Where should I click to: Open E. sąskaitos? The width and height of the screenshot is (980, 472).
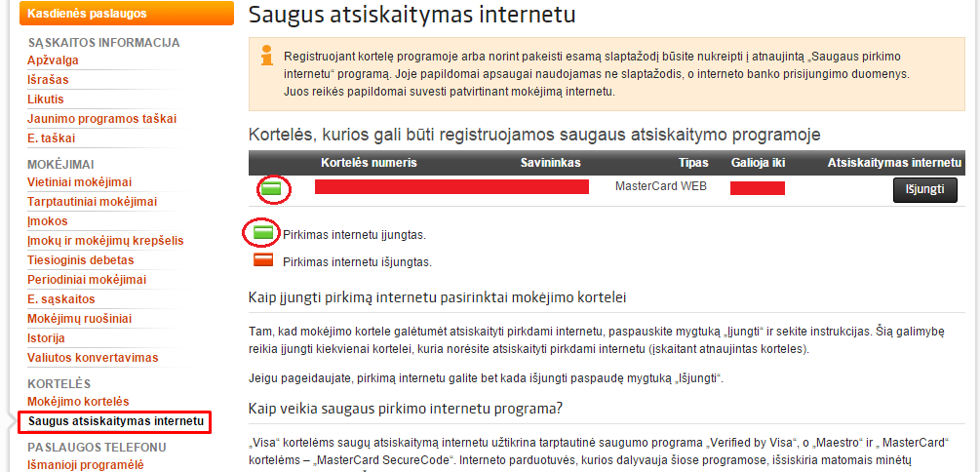click(61, 299)
